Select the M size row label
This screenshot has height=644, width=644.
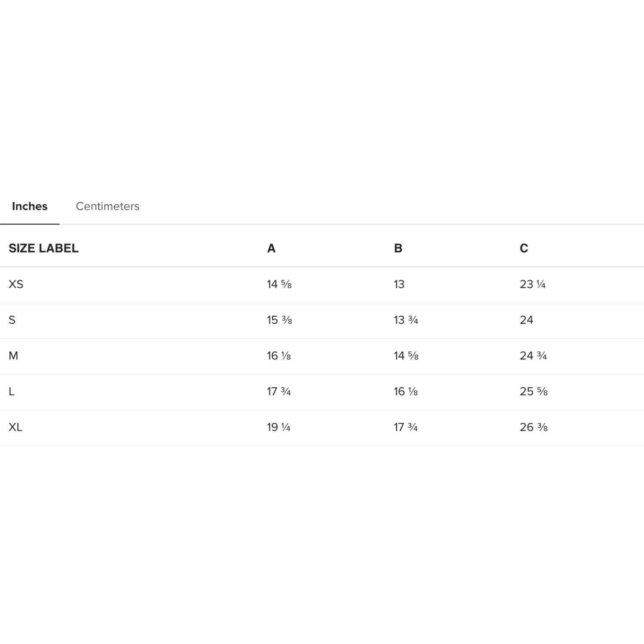tap(13, 355)
